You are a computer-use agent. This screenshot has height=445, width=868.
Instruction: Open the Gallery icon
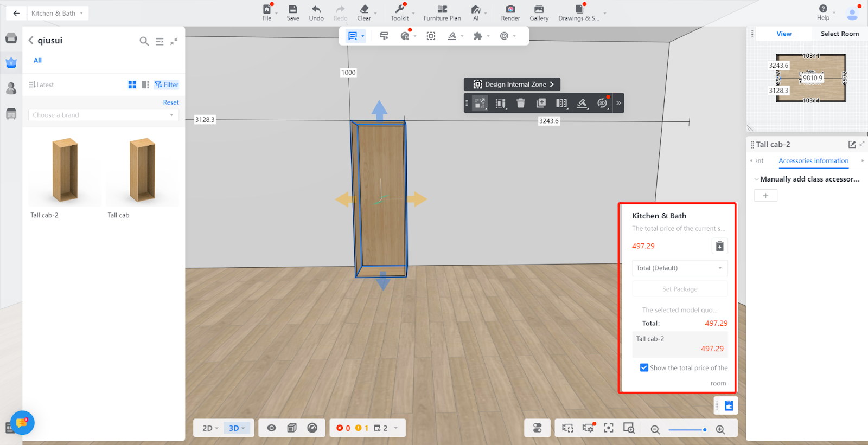539,9
